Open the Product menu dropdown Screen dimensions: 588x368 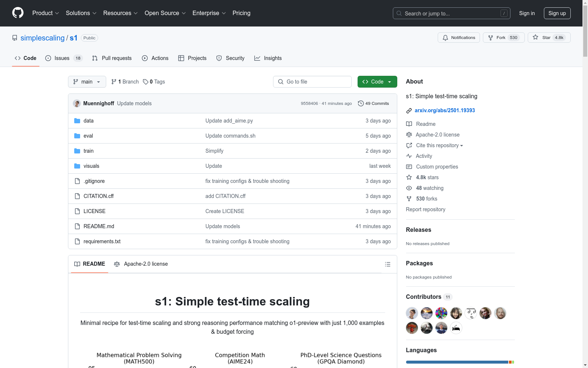click(46, 13)
